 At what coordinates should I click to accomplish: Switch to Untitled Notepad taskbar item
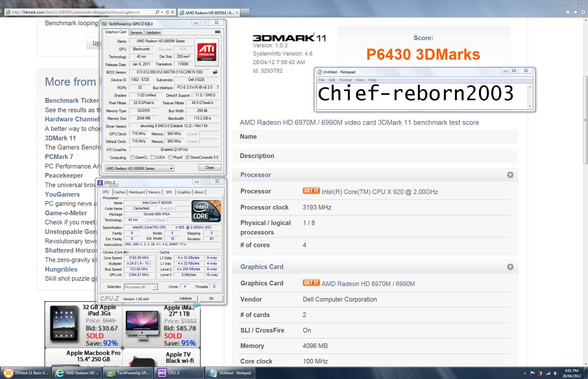click(230, 373)
